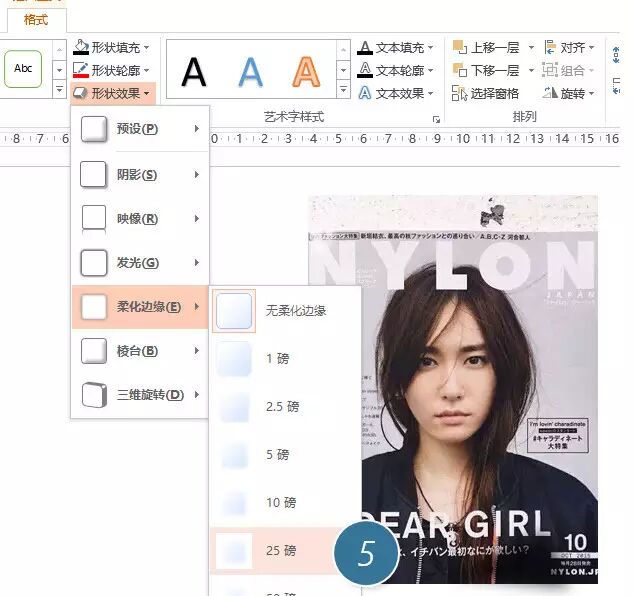Select 无柔化边缘 option
This screenshot has width=634, height=596.
coord(285,311)
